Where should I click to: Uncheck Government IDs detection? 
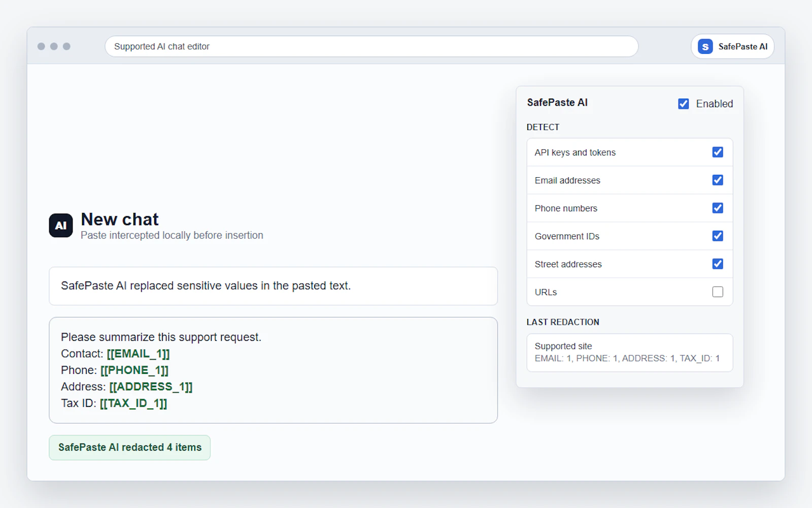tap(718, 236)
